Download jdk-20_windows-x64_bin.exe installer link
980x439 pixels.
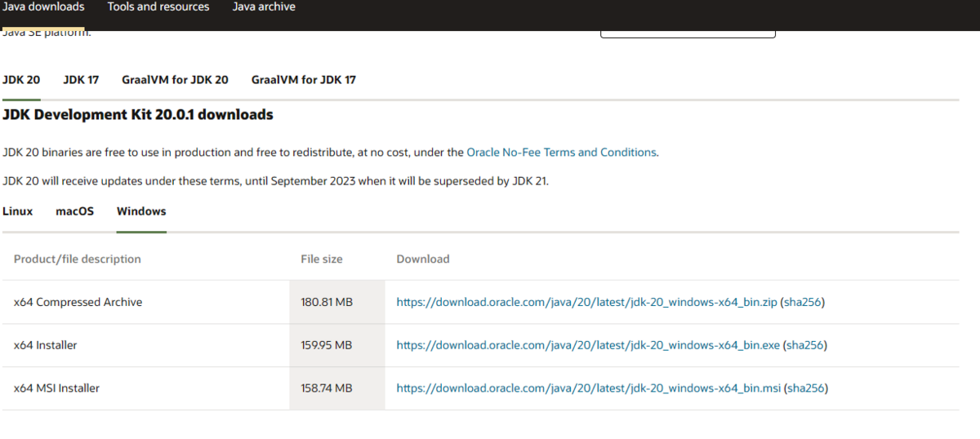[588, 345]
